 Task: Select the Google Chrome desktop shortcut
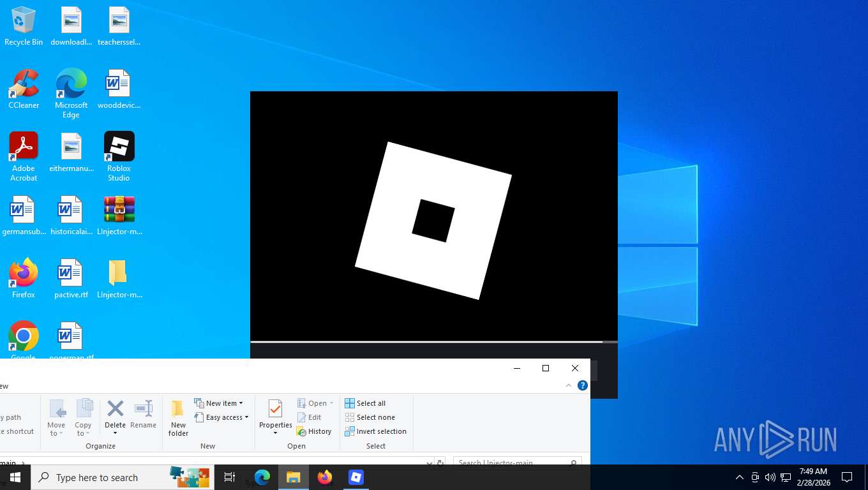pyautogui.click(x=24, y=341)
